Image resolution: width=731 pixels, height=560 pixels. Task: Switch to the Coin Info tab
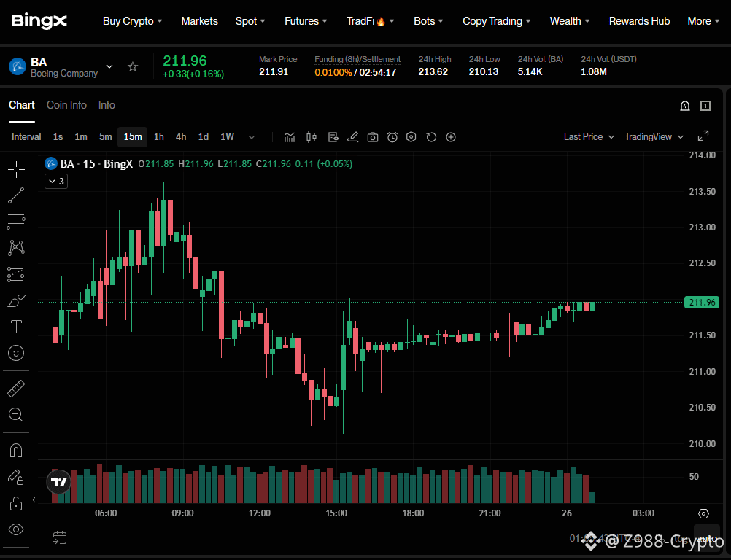[x=66, y=105]
